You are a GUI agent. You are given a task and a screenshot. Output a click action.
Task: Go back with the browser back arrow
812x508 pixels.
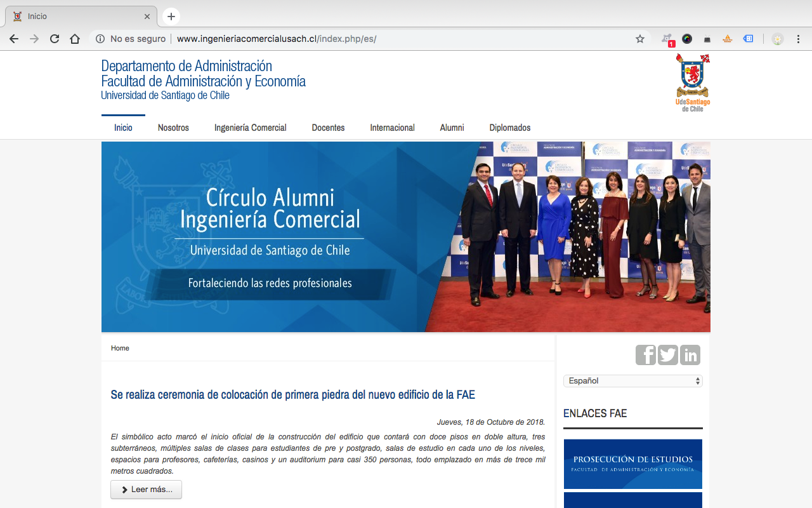14,39
